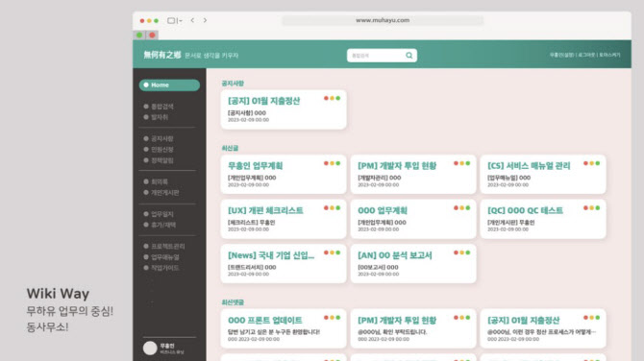
Task: Click the red dot on the [CS] 서비스 매뉴얼 관리 card
Action: pyautogui.click(x=585, y=163)
